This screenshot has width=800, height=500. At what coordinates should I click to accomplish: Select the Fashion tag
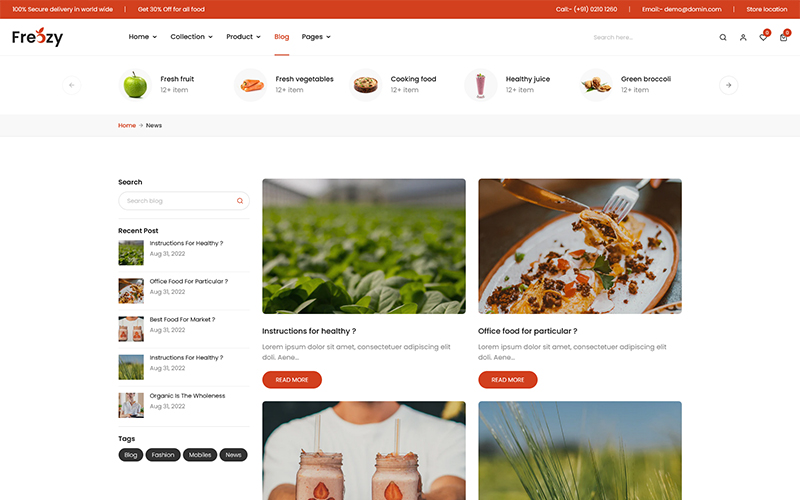click(163, 455)
